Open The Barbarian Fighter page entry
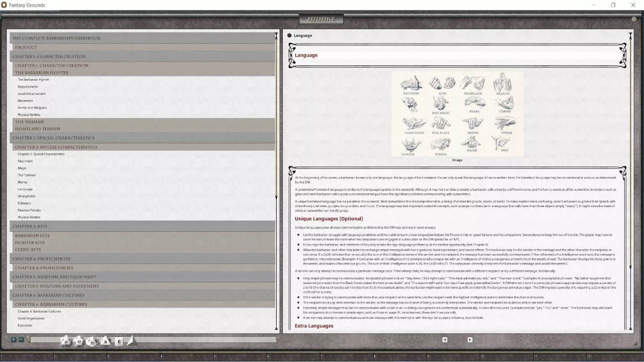The width and height of the screenshot is (644, 362). coord(34,79)
